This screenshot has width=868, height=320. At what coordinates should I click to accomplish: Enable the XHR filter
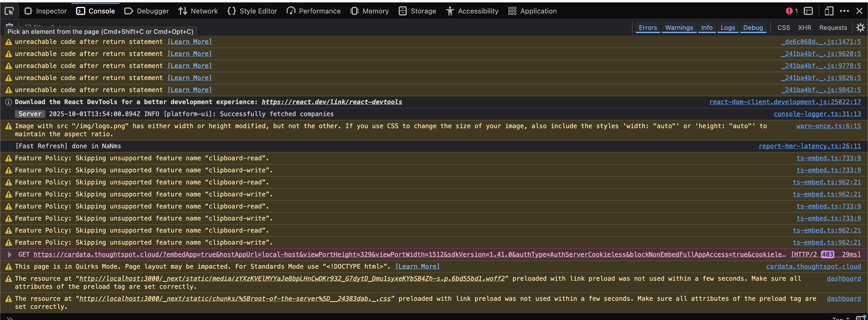(x=804, y=28)
